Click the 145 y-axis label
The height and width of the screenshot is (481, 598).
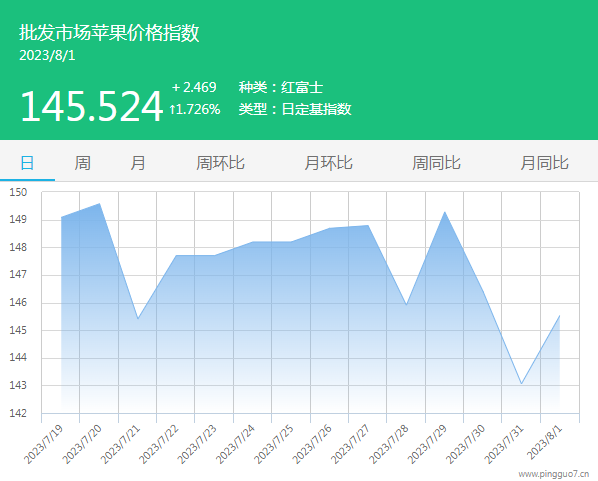click(x=18, y=330)
